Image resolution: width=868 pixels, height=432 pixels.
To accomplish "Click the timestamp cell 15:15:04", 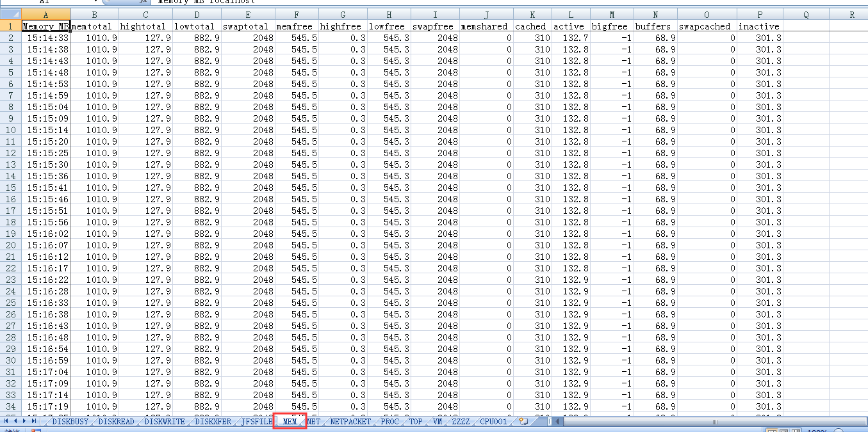I will pyautogui.click(x=45, y=107).
